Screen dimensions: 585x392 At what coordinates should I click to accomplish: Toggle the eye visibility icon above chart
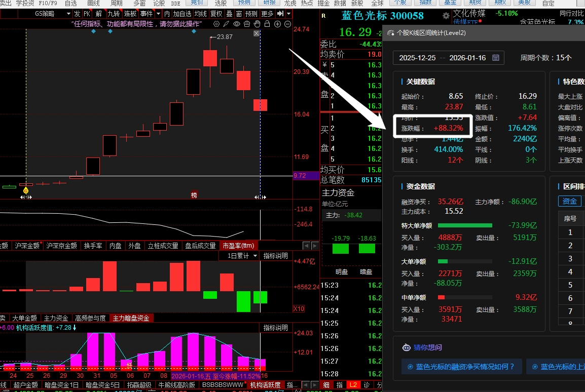coord(237,24)
